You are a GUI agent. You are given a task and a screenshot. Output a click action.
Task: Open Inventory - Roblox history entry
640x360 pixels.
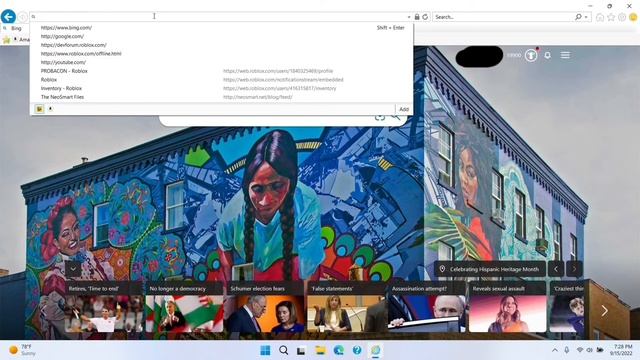coord(222,88)
